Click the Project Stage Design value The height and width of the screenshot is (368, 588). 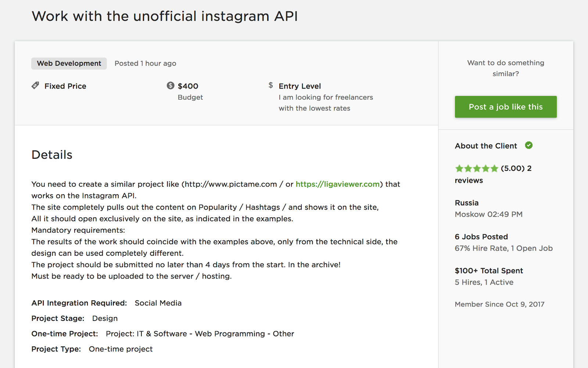105,318
